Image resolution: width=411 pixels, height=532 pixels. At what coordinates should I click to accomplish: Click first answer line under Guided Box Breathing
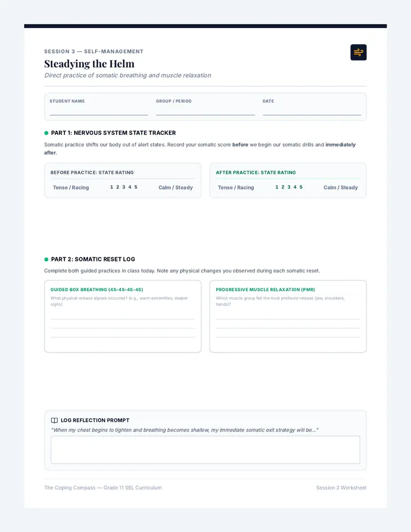click(x=123, y=319)
